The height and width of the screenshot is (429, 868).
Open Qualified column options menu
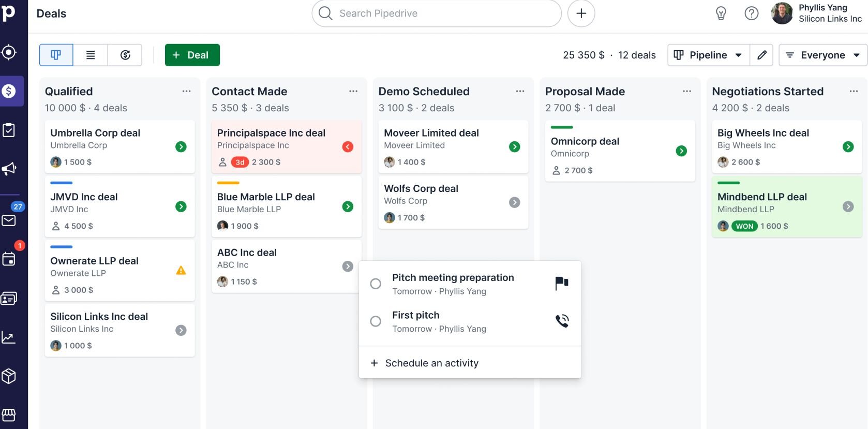click(187, 91)
